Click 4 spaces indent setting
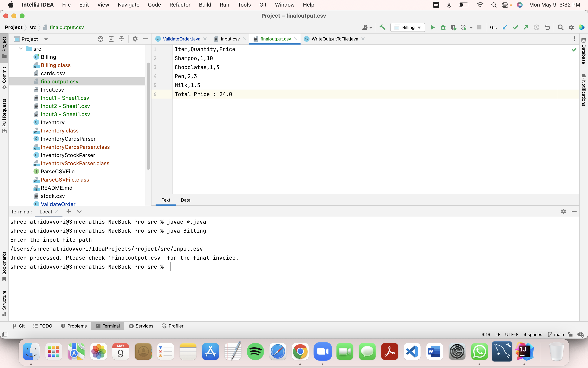Image resolution: width=588 pixels, height=368 pixels. [x=533, y=334]
